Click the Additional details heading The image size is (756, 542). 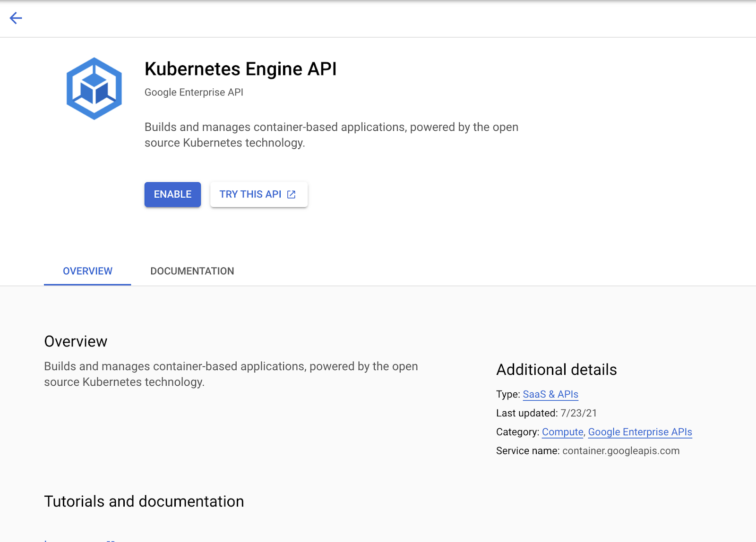coord(556,370)
